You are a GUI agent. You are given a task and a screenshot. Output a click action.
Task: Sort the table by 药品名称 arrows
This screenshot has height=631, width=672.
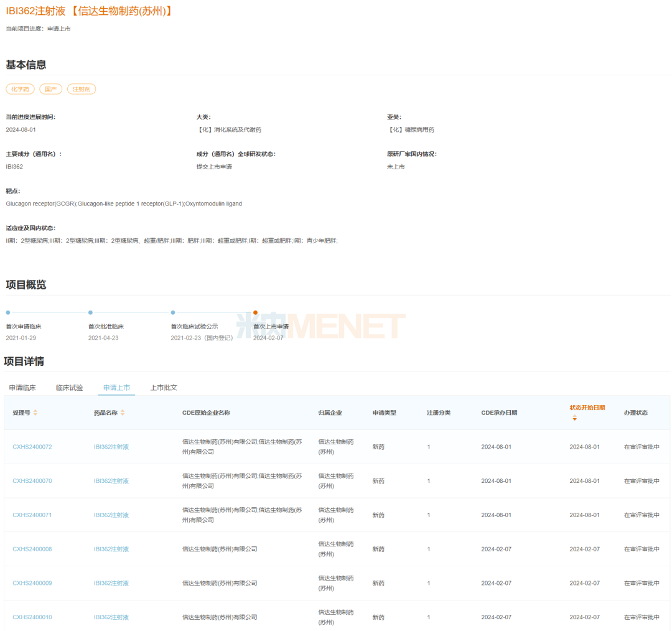pos(123,413)
